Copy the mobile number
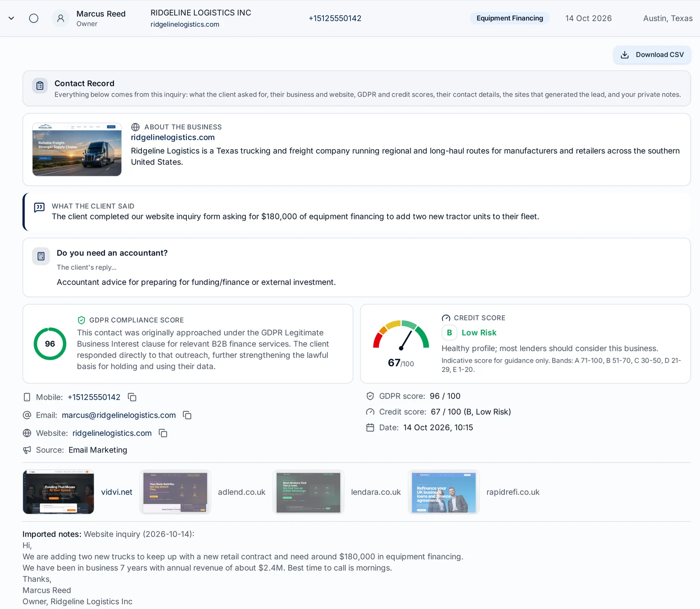The width and height of the screenshot is (700, 609). (x=132, y=397)
